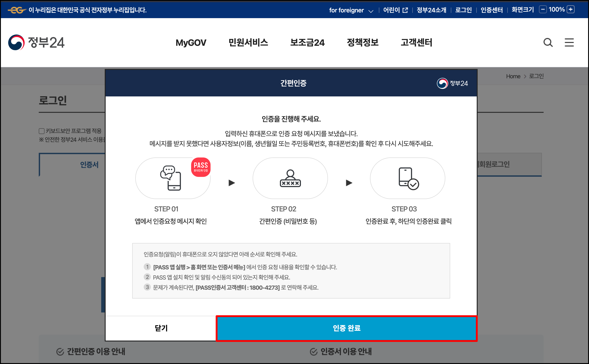Click the 인증을 진행해 주세요 heading
Image resolution: width=589 pixels, height=364 pixels.
point(291,119)
